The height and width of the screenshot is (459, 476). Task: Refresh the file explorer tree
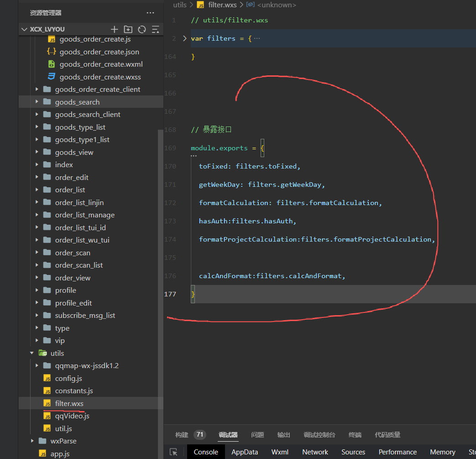[x=142, y=29]
